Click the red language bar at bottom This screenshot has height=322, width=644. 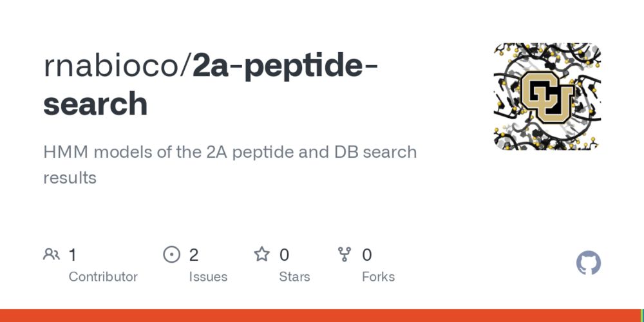coord(320,316)
